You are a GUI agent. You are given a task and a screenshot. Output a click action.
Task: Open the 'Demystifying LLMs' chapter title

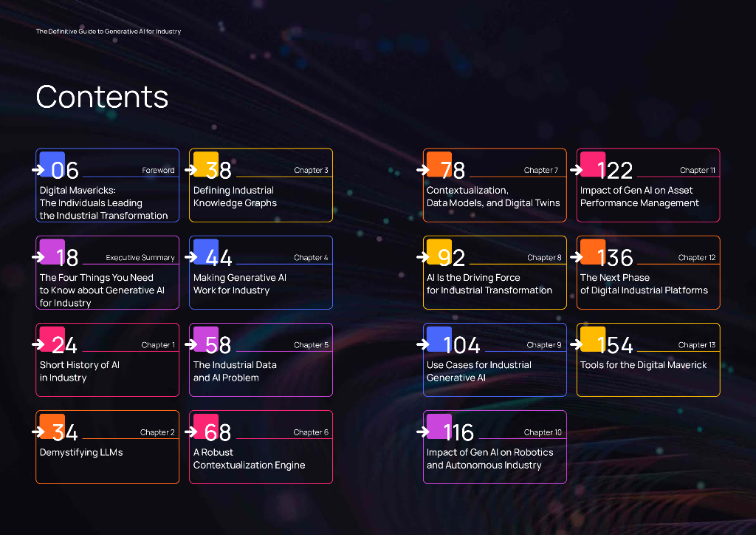tap(81, 452)
